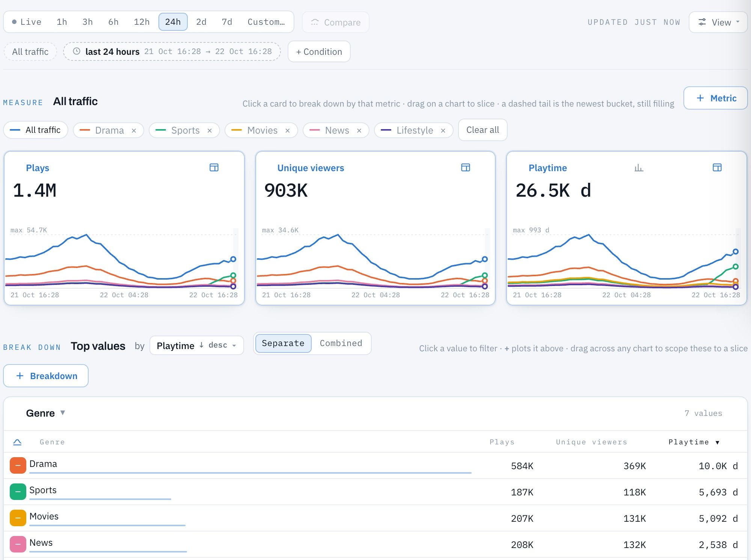This screenshot has width=751, height=560.
Task: Click the All traffic series legend chip
Action: click(x=36, y=130)
